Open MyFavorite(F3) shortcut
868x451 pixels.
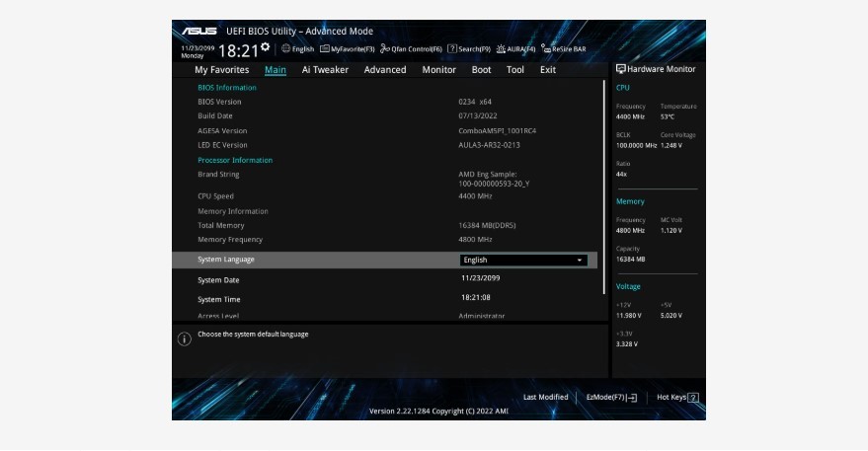point(347,49)
